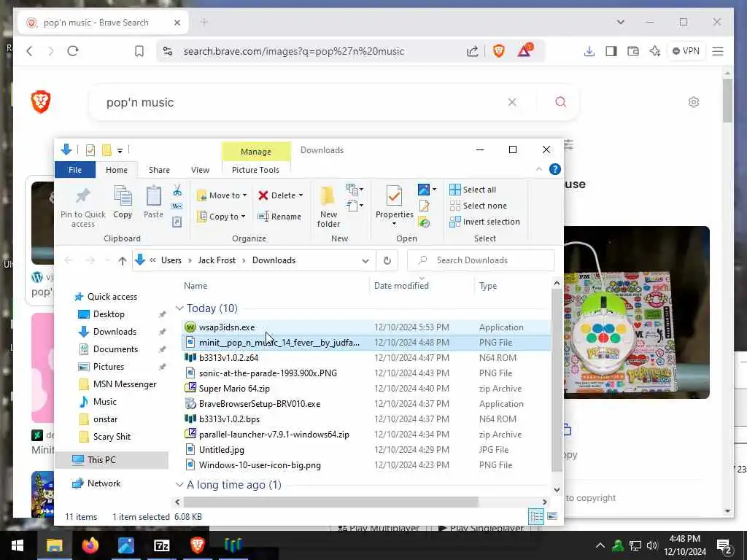
Task: Click the New folder icon
Action: pyautogui.click(x=328, y=195)
